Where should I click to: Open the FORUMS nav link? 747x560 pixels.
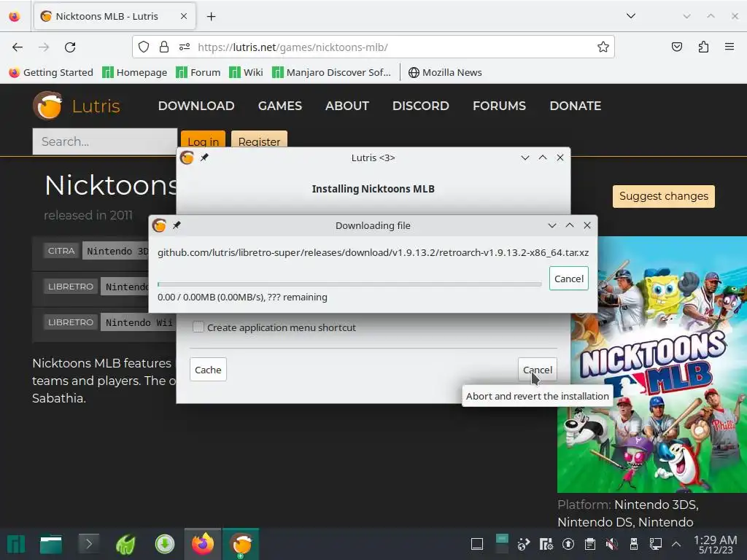(499, 106)
